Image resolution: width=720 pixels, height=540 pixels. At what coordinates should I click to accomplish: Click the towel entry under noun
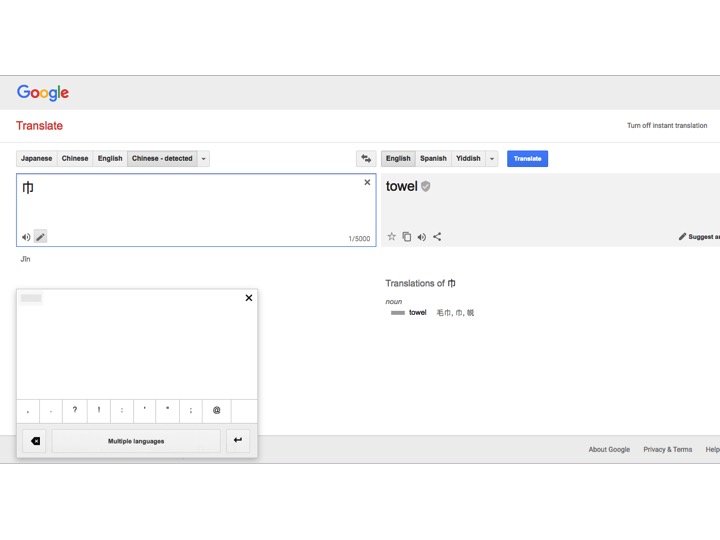[417, 313]
